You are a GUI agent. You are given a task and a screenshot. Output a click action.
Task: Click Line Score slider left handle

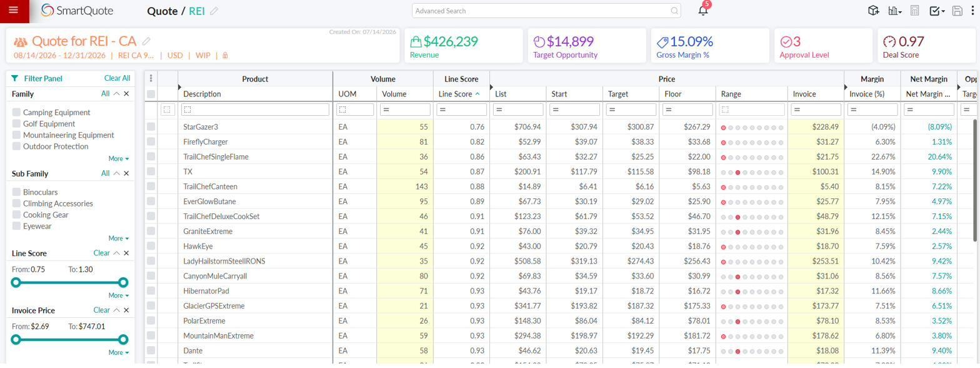tap(16, 282)
